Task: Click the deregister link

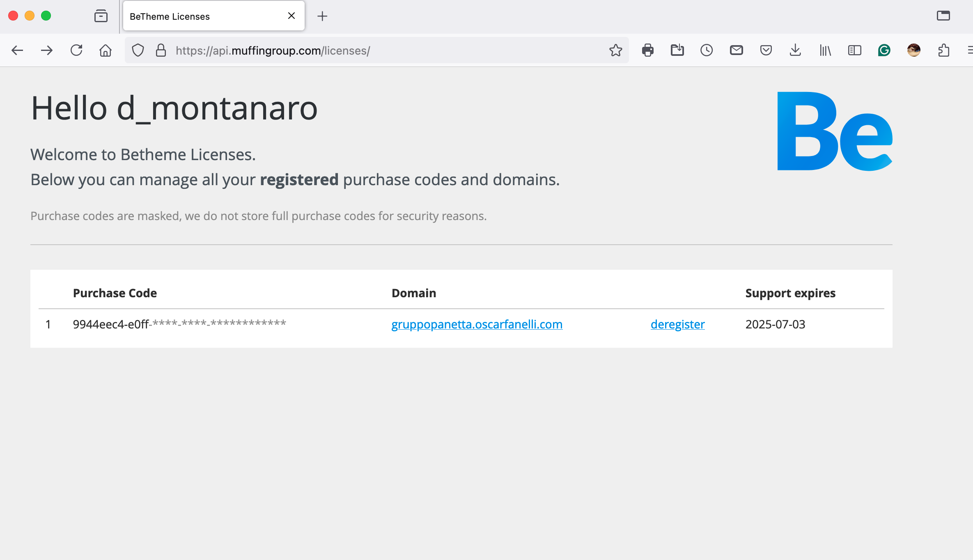Action: point(678,324)
